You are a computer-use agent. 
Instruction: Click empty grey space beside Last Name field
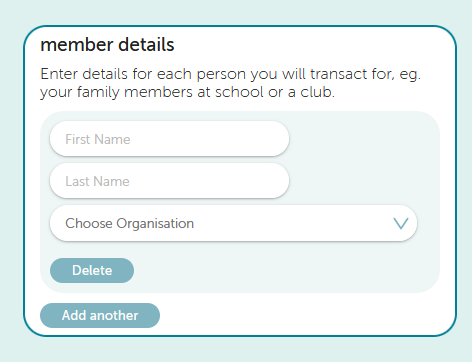point(363,181)
